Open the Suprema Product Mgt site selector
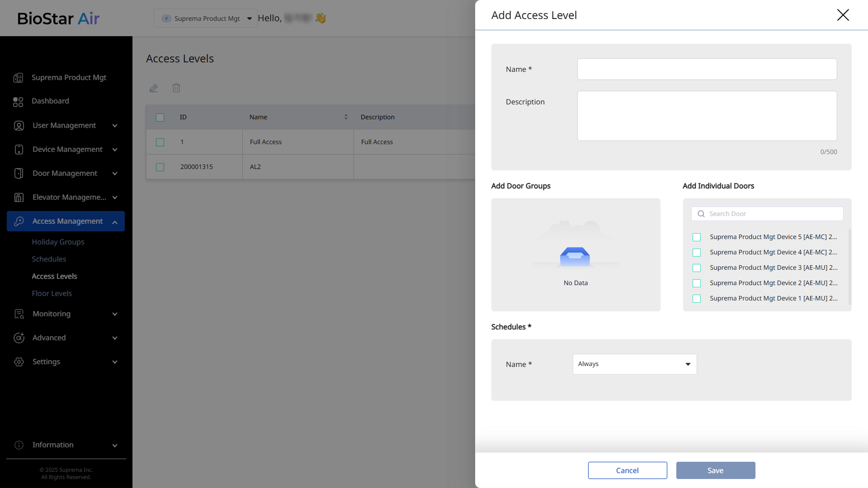 [x=206, y=19]
